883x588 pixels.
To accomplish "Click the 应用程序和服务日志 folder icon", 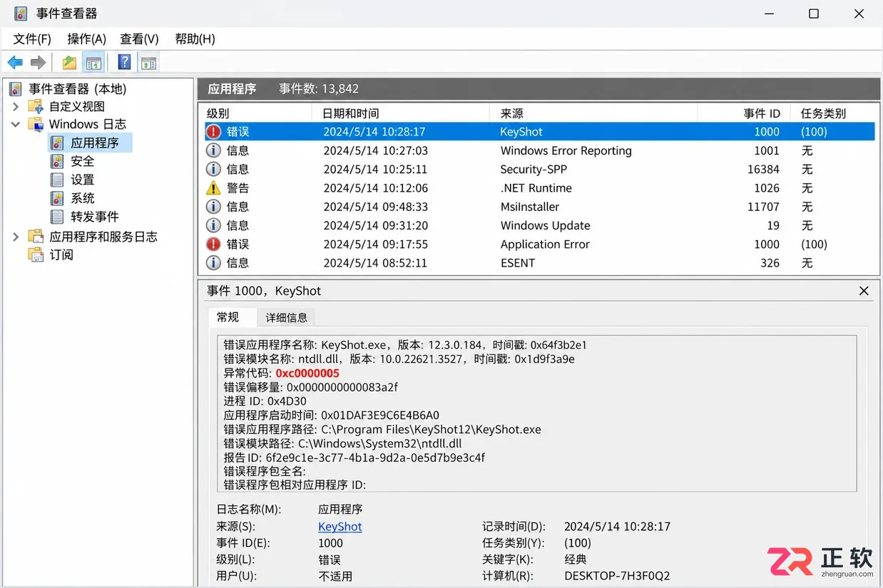I will [x=36, y=237].
